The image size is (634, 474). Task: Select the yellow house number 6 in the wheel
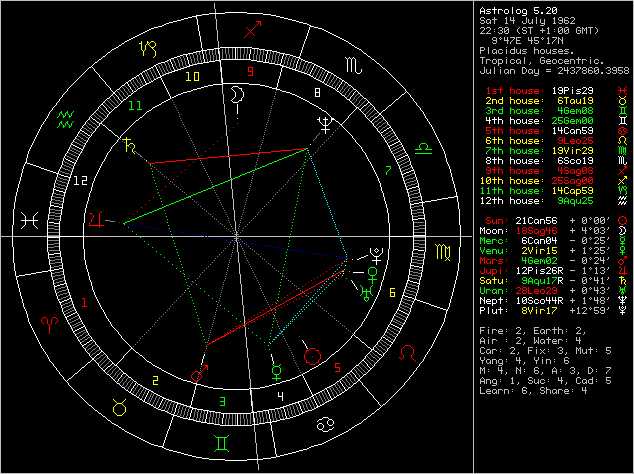coord(392,292)
